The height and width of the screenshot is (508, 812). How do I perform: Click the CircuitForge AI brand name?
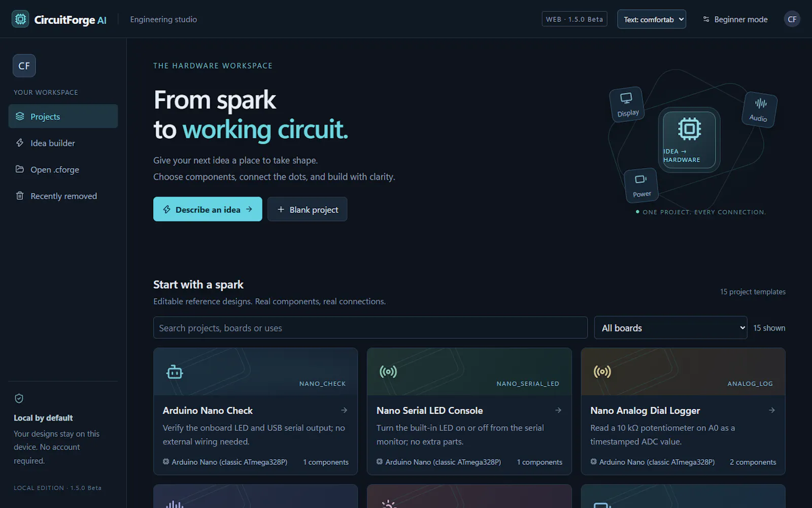71,19
